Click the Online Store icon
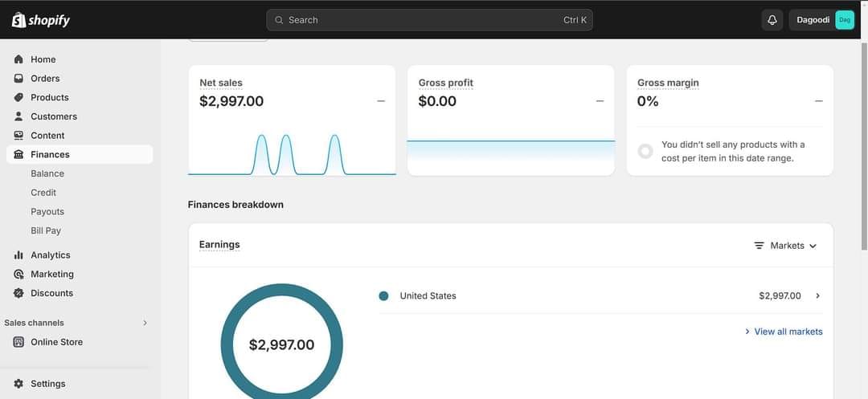This screenshot has width=868, height=399. pos(18,342)
